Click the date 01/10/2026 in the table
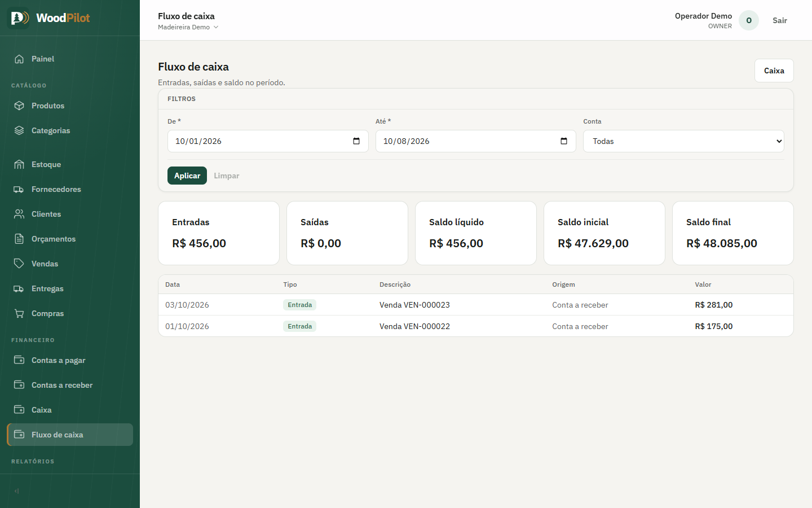Screen dimensions: 812x508 (187, 326)
